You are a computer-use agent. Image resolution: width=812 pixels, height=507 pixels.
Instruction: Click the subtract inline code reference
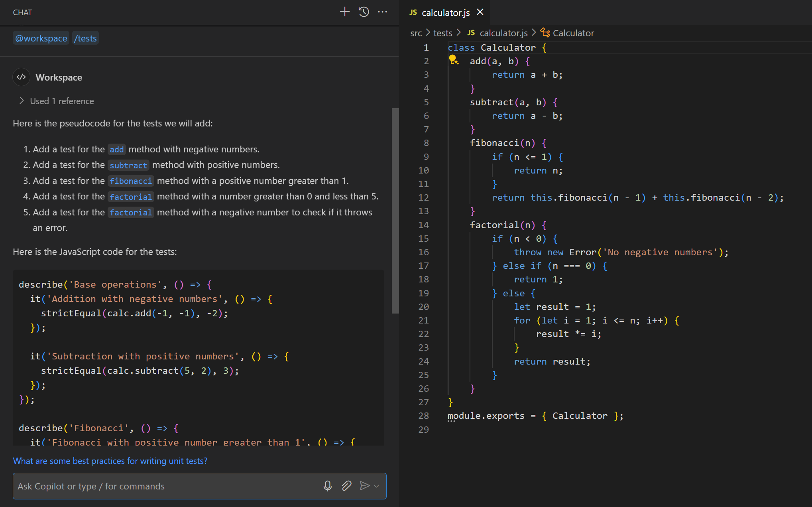128,165
